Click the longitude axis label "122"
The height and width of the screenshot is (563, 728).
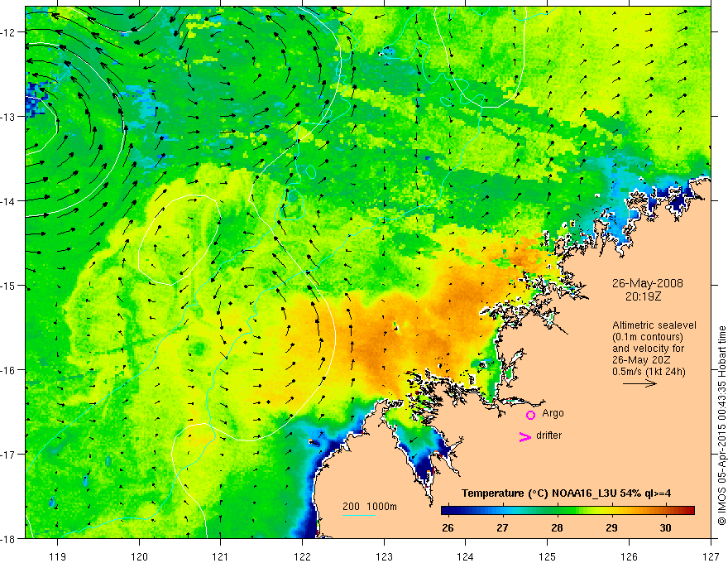[302, 556]
